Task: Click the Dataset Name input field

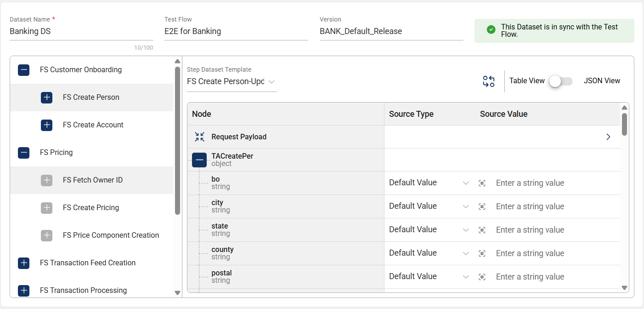Action: [x=81, y=32]
